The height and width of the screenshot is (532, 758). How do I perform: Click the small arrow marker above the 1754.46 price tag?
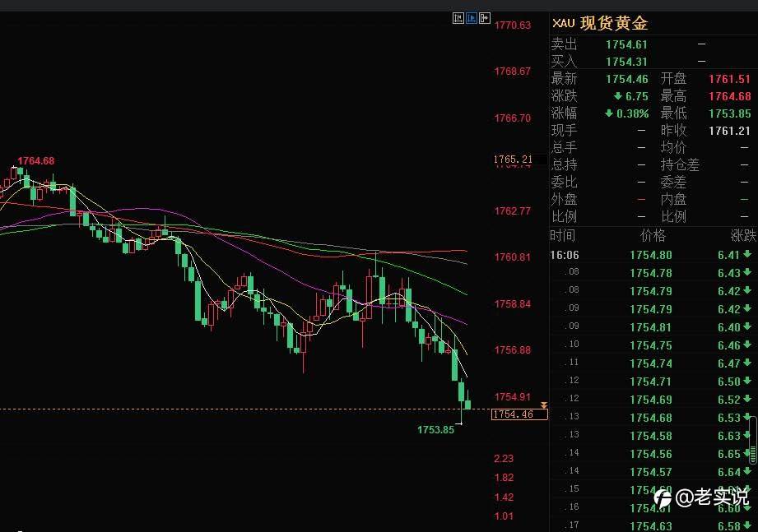click(x=544, y=405)
